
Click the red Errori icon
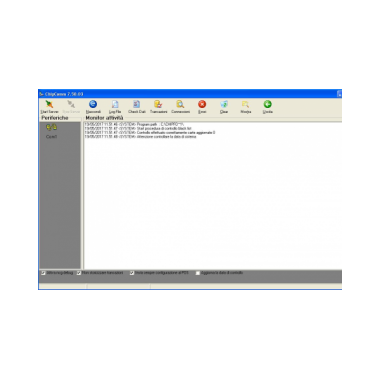(x=202, y=104)
